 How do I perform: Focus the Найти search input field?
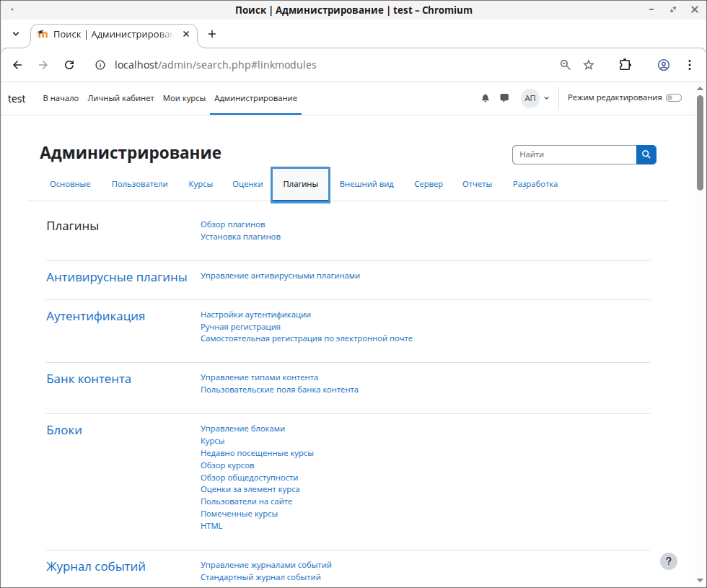click(x=574, y=154)
